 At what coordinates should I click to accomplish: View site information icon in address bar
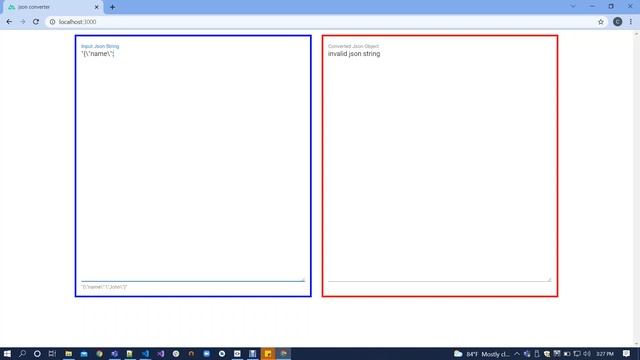pos(52,22)
